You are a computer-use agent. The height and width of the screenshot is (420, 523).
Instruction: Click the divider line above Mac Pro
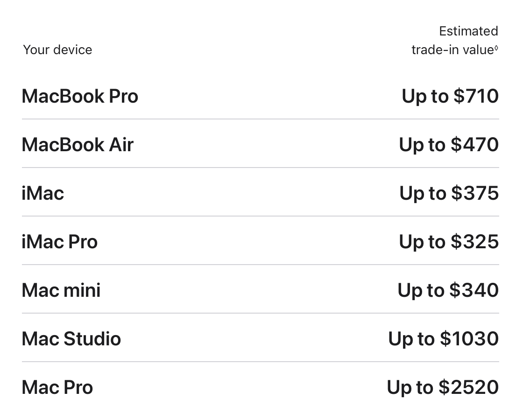tap(260, 362)
